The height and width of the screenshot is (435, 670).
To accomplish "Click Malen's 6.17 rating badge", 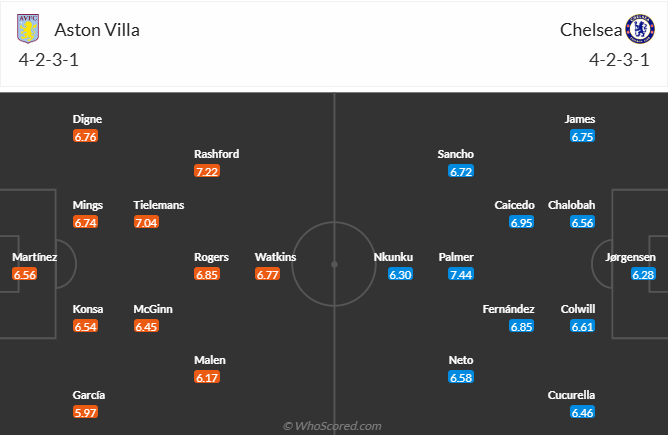I will (207, 378).
